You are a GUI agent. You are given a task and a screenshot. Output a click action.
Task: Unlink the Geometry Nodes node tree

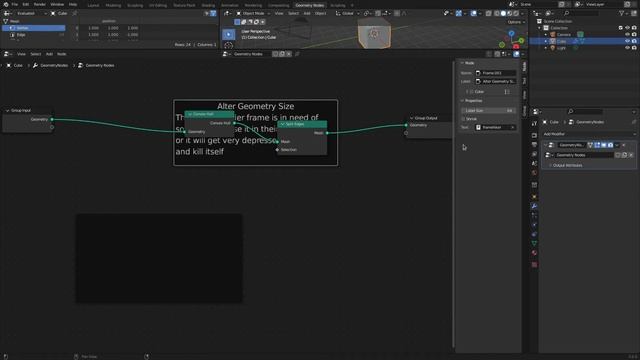pos(289,54)
